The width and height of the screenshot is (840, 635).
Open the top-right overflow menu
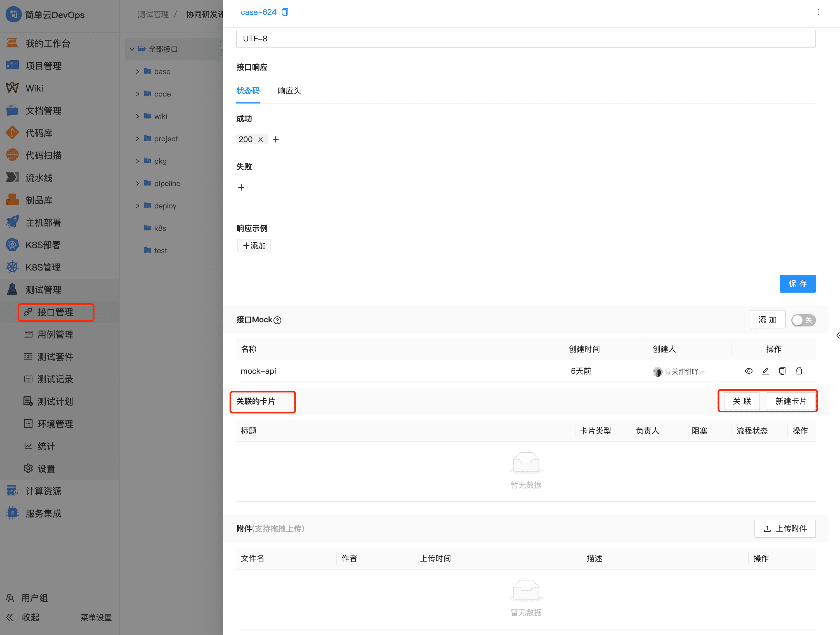(x=819, y=12)
